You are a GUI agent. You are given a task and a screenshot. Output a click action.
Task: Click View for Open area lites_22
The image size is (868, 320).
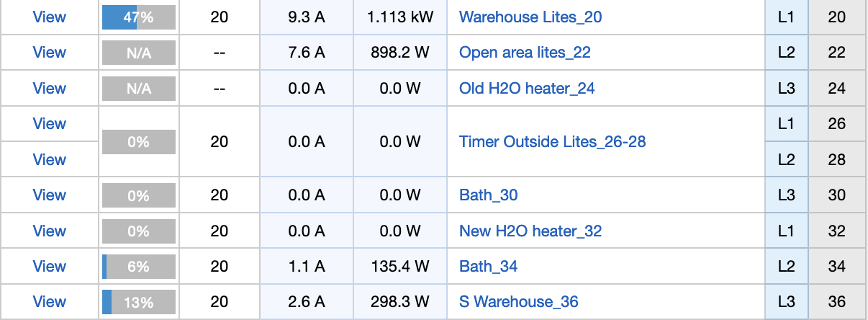click(49, 53)
